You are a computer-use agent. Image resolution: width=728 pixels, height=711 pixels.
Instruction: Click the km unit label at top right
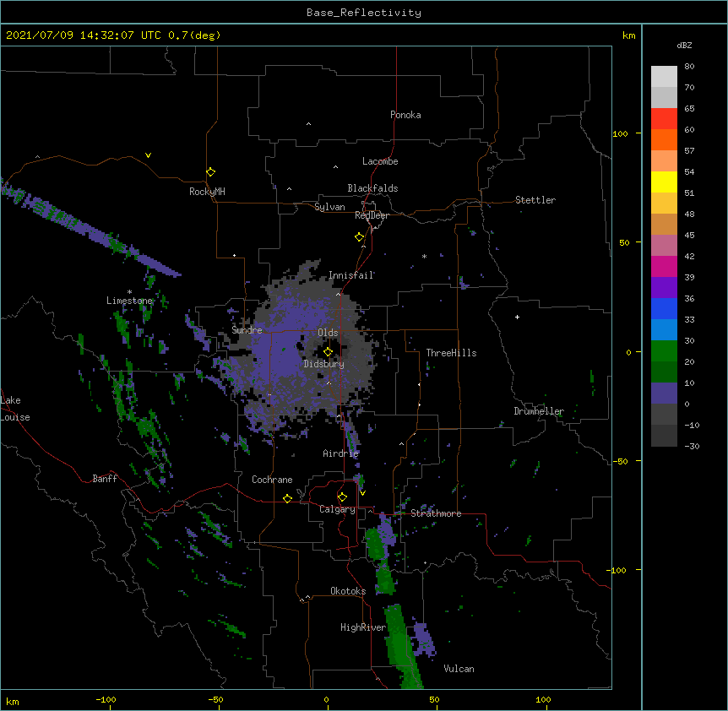(629, 35)
